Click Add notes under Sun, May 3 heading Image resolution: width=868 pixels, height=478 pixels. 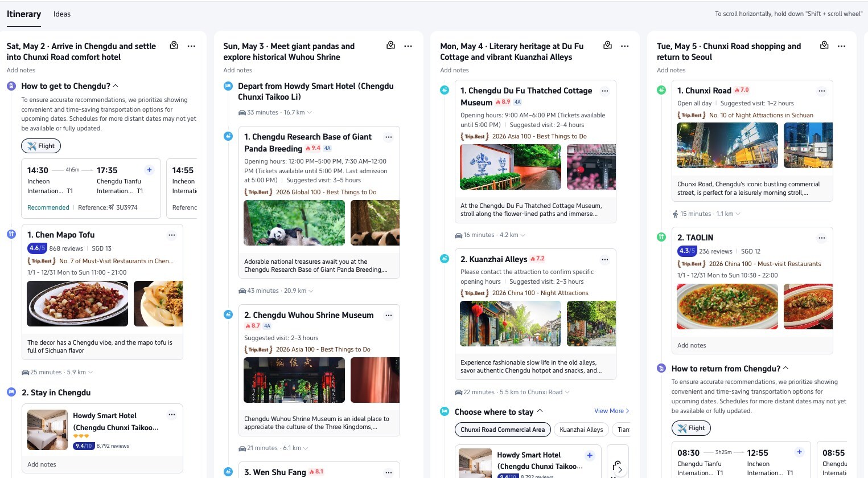pyautogui.click(x=237, y=70)
